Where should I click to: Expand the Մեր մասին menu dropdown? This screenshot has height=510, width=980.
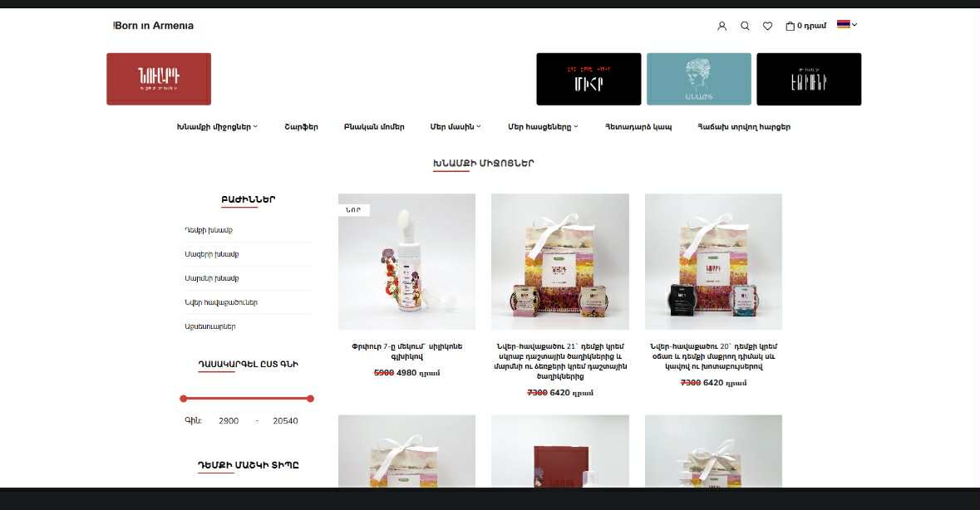(479, 127)
